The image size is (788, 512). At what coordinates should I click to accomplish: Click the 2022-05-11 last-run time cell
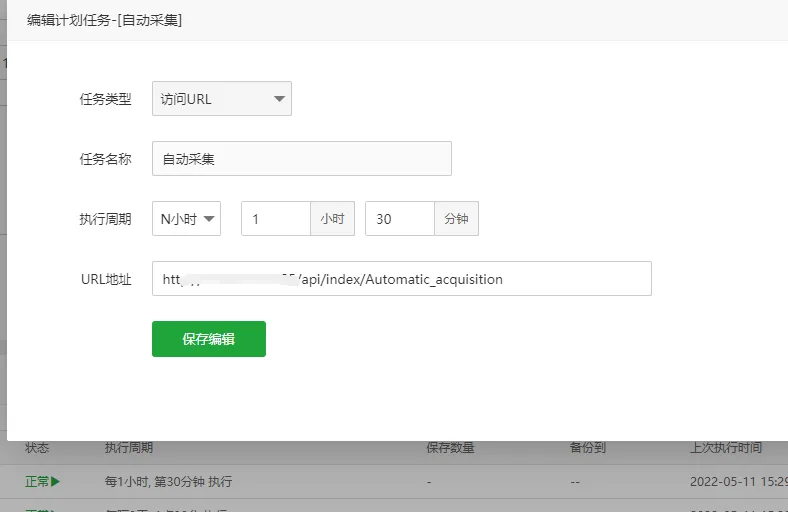pyautogui.click(x=739, y=481)
